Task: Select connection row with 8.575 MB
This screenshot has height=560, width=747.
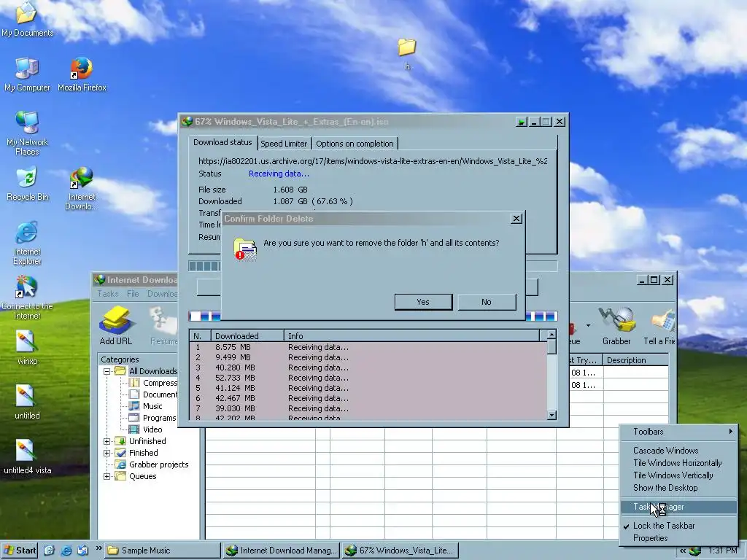Action: pyautogui.click(x=368, y=347)
